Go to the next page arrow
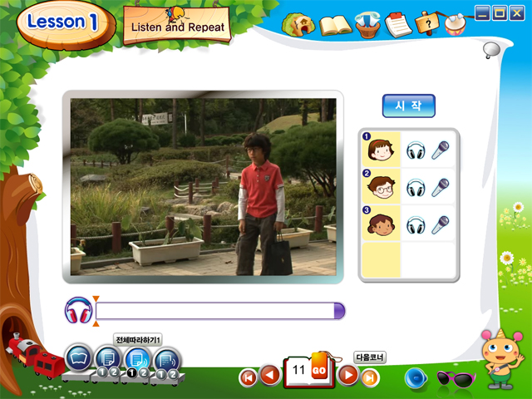Screen dimensions: 532x399 347,377
